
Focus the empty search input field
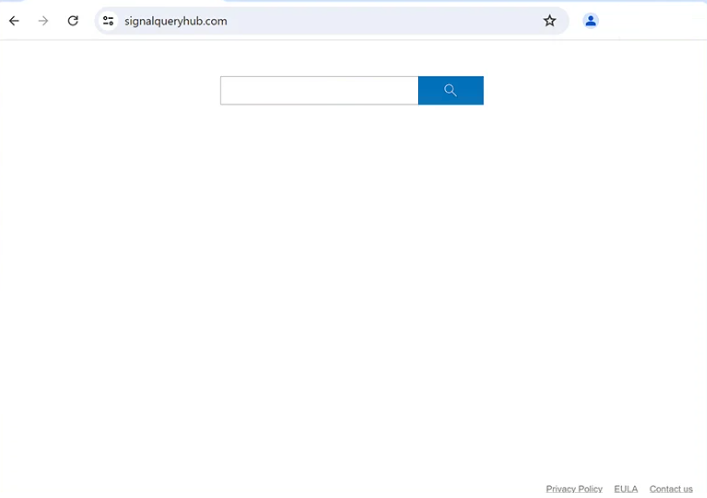pyautogui.click(x=319, y=90)
